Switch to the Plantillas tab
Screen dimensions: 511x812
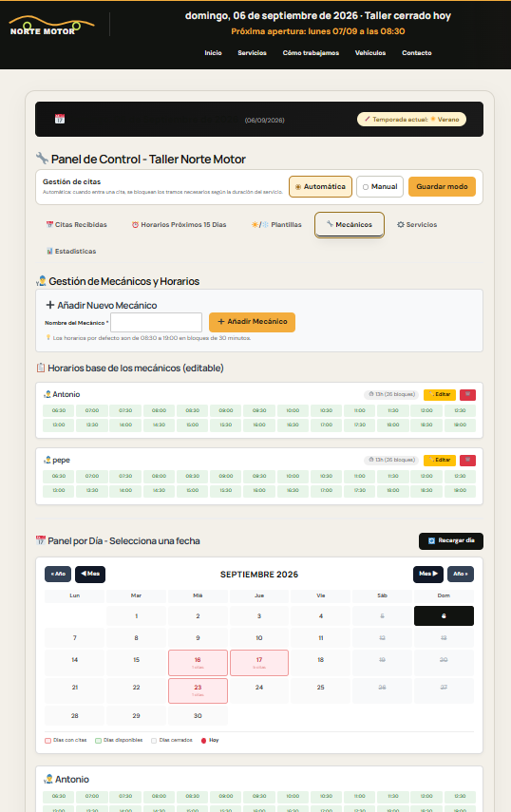tap(276, 225)
